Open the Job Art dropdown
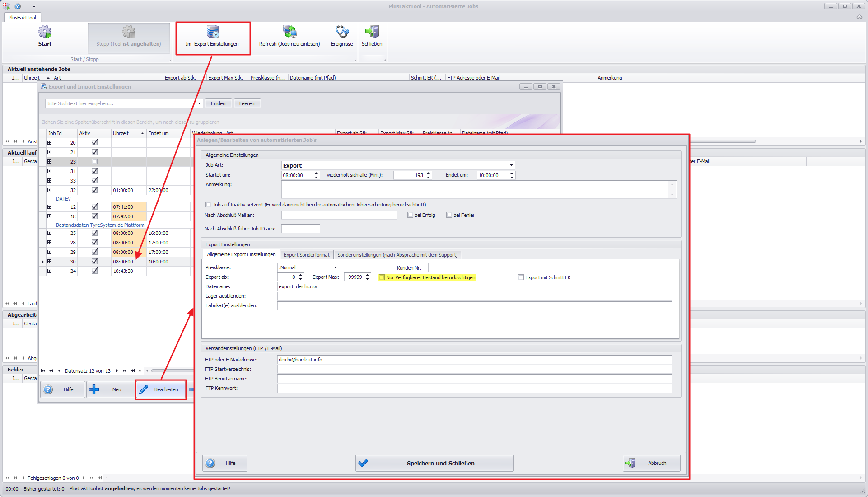This screenshot has height=497, width=868. click(511, 165)
